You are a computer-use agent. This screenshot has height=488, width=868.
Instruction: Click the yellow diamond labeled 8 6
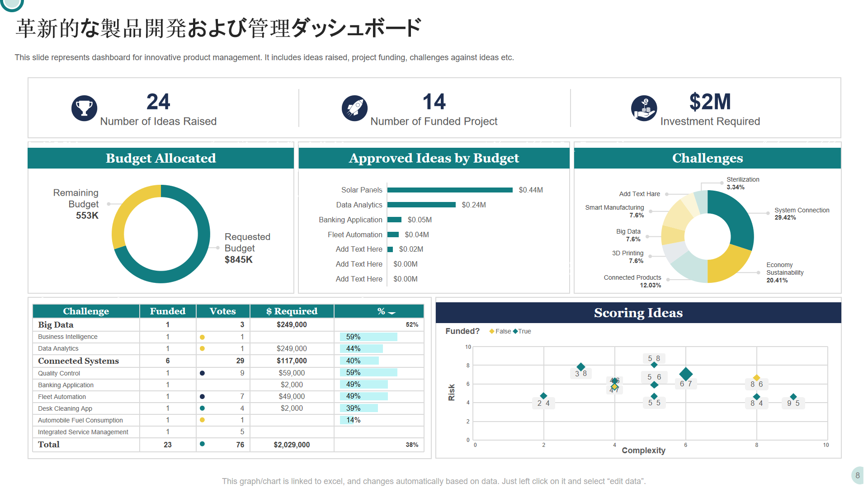pos(756,378)
